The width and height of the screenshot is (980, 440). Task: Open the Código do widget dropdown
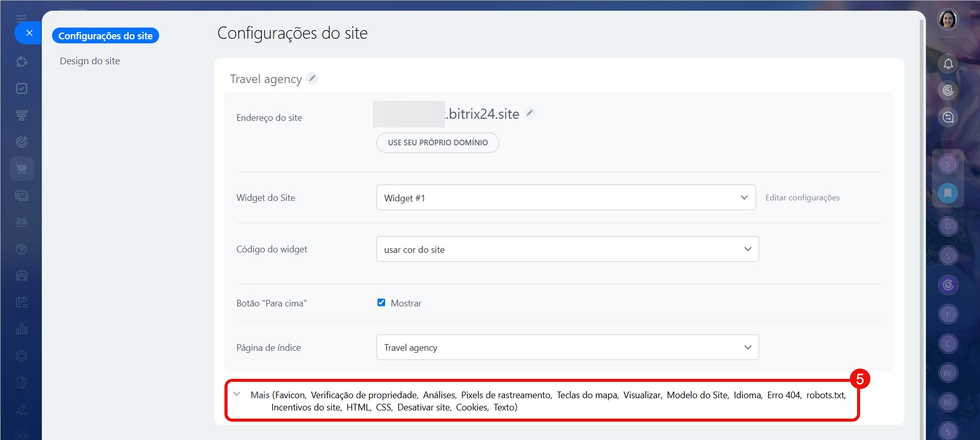(x=567, y=249)
